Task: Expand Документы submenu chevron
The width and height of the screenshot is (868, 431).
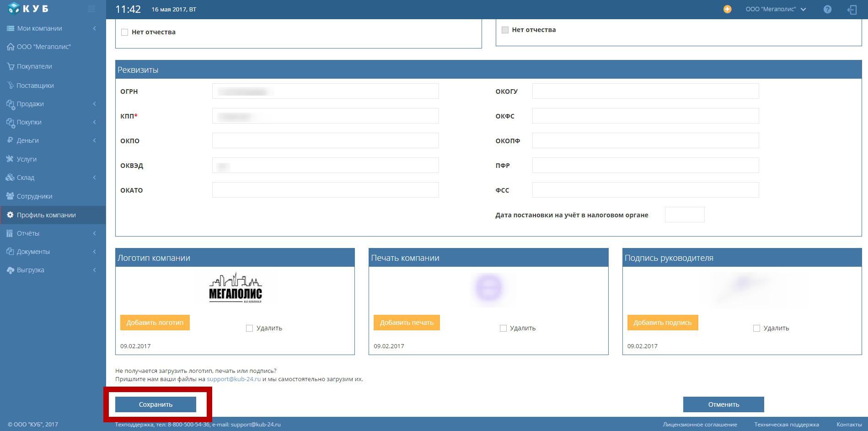Action: point(95,252)
